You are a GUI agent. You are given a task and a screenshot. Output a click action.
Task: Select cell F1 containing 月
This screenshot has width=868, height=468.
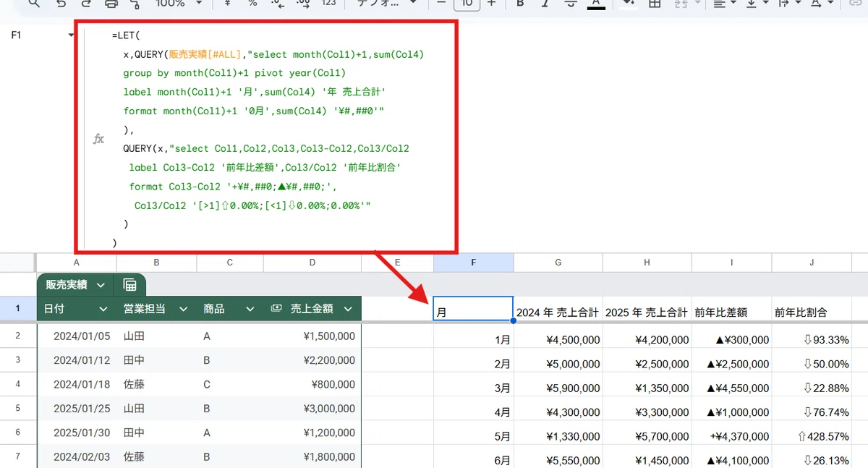(474, 309)
